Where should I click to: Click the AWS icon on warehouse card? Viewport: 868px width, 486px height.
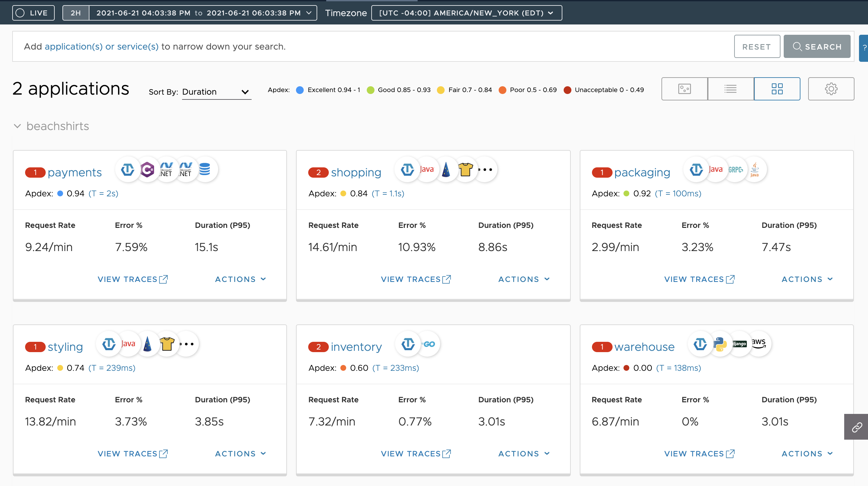click(x=759, y=344)
